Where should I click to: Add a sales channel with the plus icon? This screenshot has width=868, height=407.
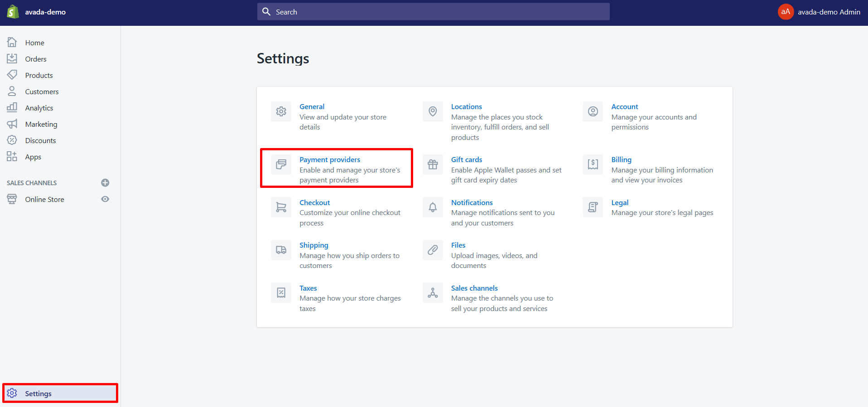[105, 183]
